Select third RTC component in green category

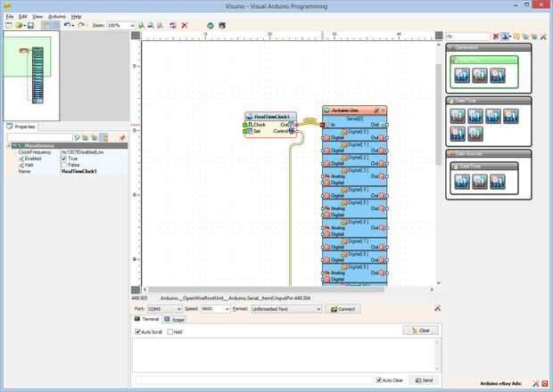(x=498, y=76)
